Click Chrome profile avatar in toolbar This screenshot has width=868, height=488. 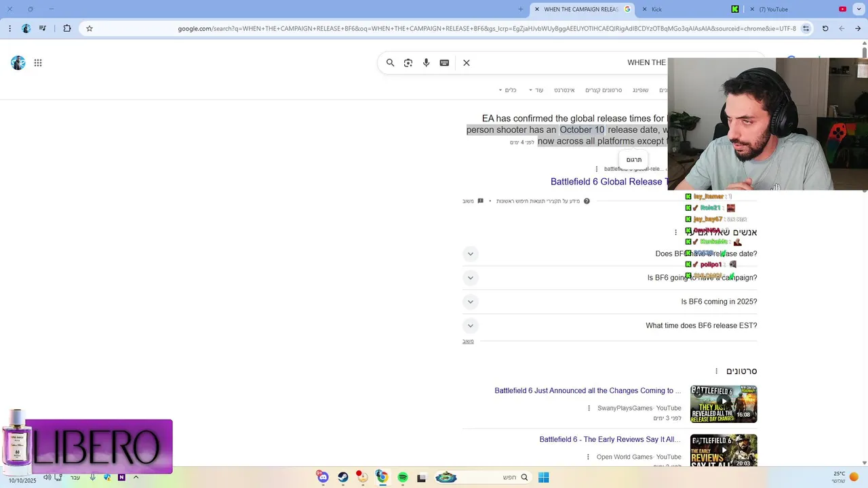click(26, 28)
